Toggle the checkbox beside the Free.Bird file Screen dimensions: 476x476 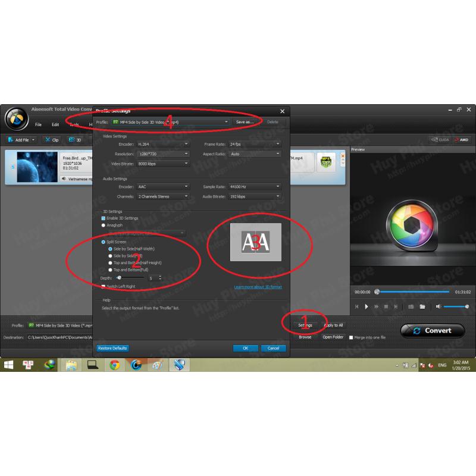[12, 167]
